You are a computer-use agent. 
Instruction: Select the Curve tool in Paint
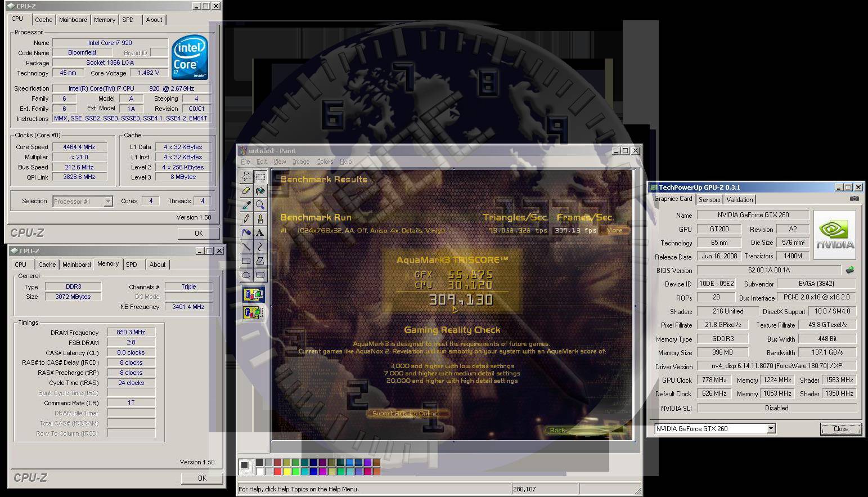point(260,247)
